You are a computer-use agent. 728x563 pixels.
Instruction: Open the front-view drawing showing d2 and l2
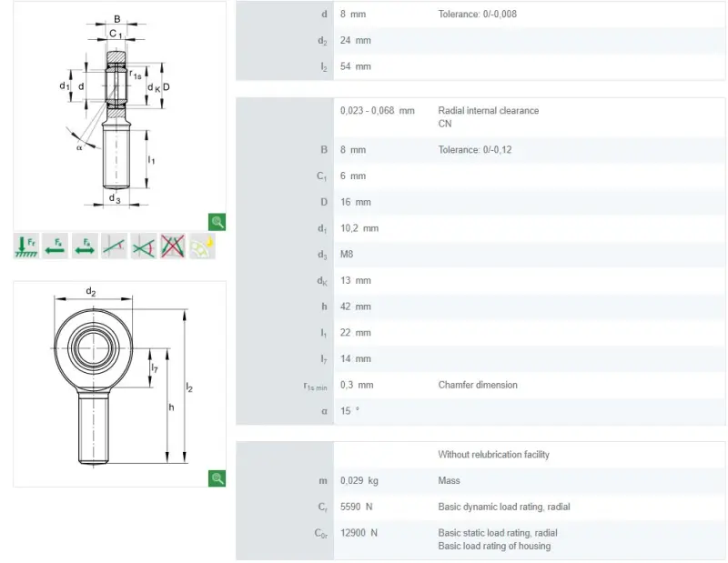(120, 384)
